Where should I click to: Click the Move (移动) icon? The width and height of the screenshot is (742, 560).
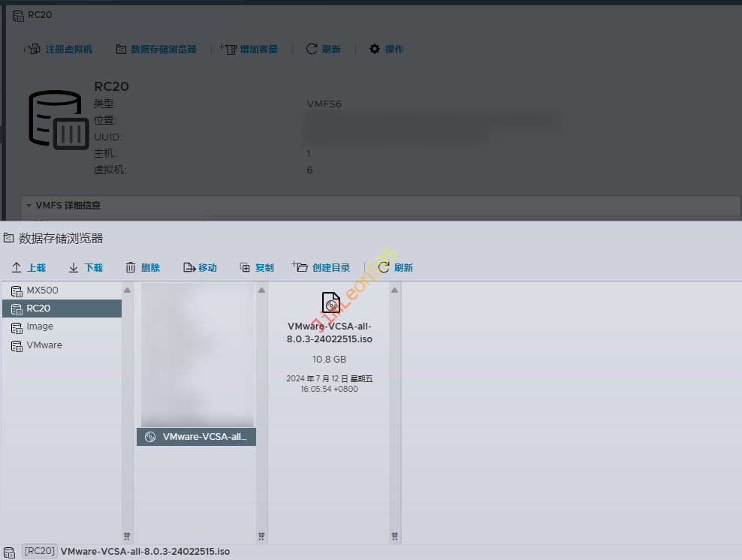pos(189,268)
